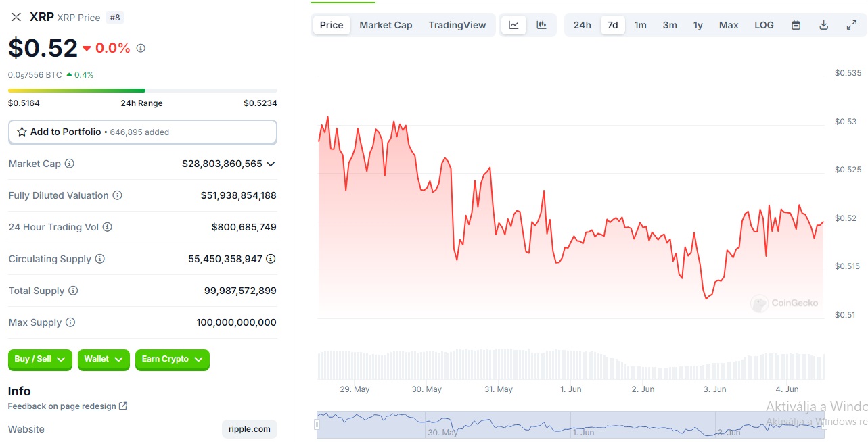The image size is (868, 442).
Task: Click the Add to Portfolio button
Action: pos(143,132)
